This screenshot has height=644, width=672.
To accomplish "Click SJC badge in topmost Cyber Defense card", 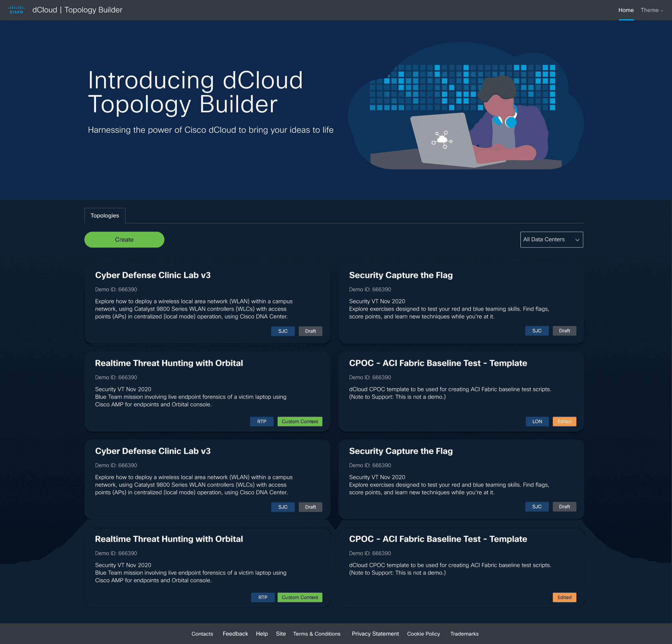I will [283, 331].
